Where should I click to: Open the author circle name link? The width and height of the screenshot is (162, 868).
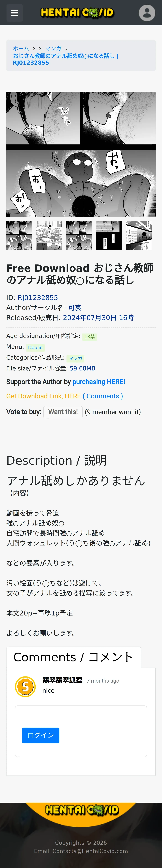pyautogui.click(x=75, y=308)
